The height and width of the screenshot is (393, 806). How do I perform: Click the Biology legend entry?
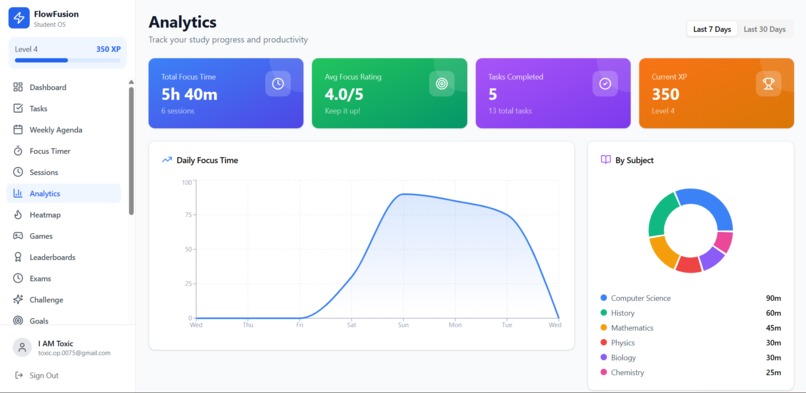tap(690, 358)
